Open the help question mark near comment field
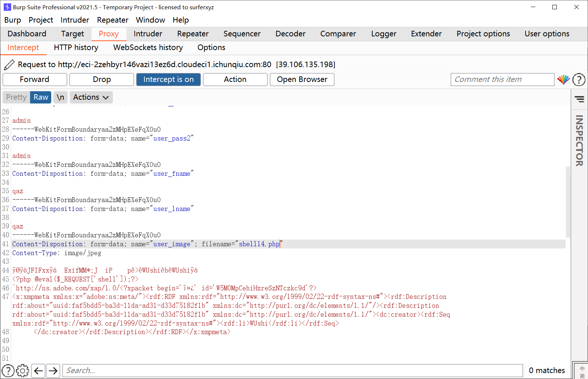 (579, 79)
